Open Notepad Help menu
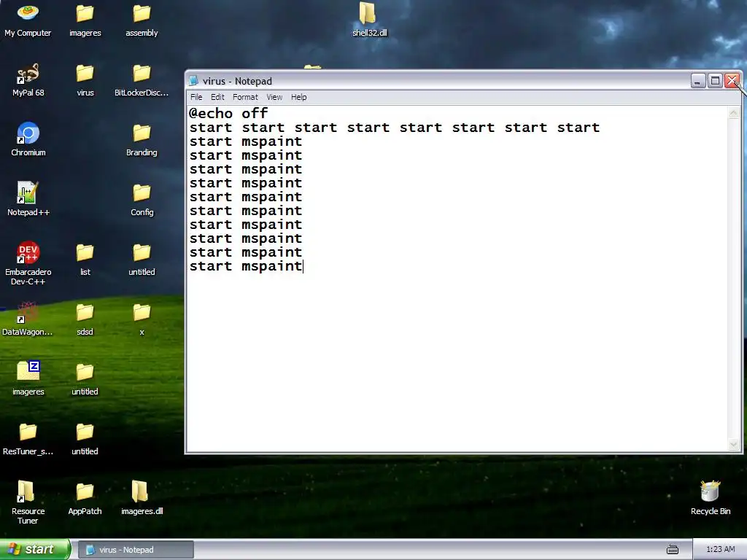Screen dimensions: 747x560 [x=298, y=97]
